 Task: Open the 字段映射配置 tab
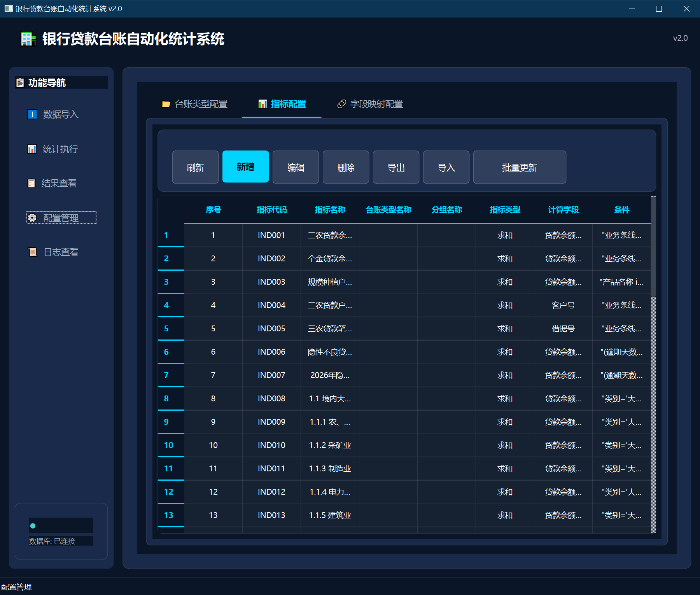click(x=369, y=104)
